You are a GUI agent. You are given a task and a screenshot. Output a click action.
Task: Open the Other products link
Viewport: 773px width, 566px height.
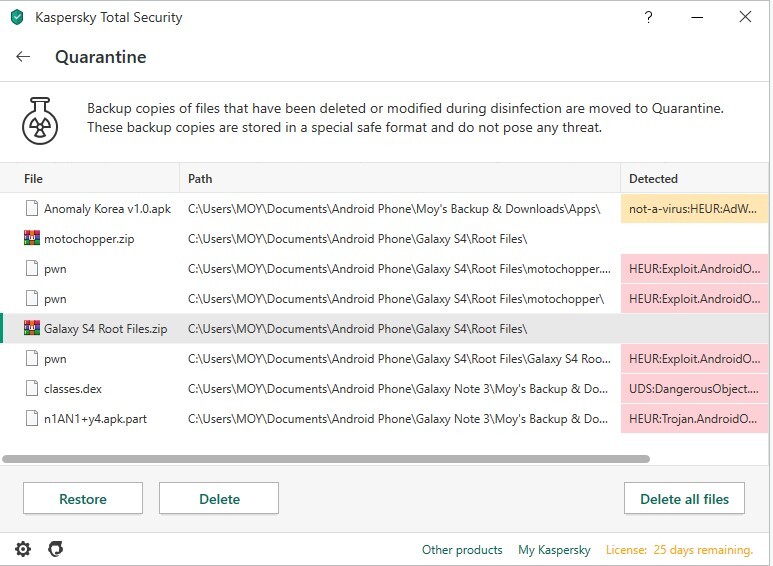click(462, 550)
